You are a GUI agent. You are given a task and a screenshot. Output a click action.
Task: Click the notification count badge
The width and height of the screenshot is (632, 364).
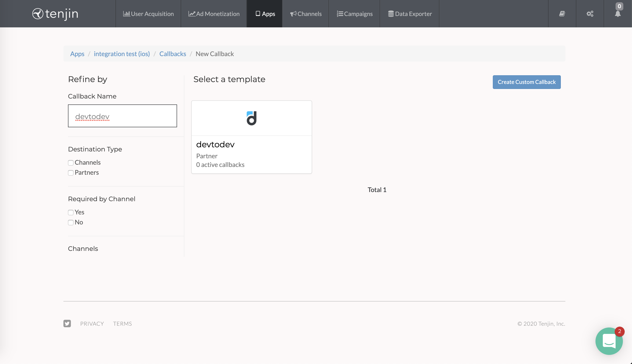(x=619, y=6)
